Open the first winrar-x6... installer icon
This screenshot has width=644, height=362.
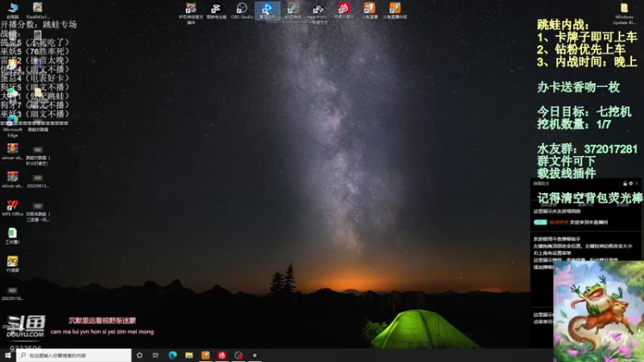(x=12, y=152)
